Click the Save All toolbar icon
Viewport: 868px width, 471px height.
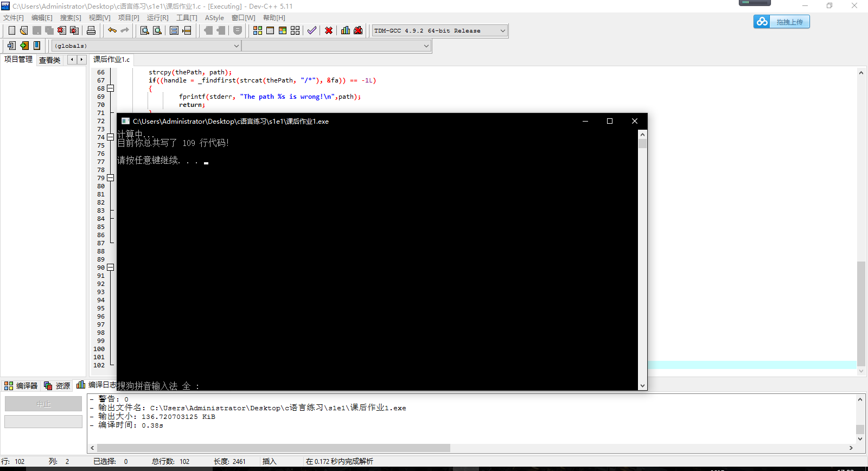[49, 30]
